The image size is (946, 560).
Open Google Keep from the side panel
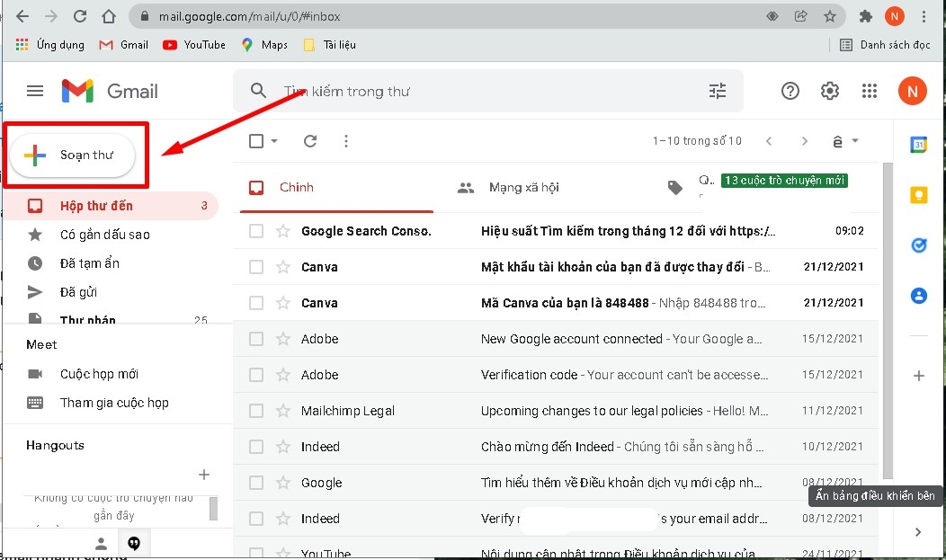coord(918,195)
